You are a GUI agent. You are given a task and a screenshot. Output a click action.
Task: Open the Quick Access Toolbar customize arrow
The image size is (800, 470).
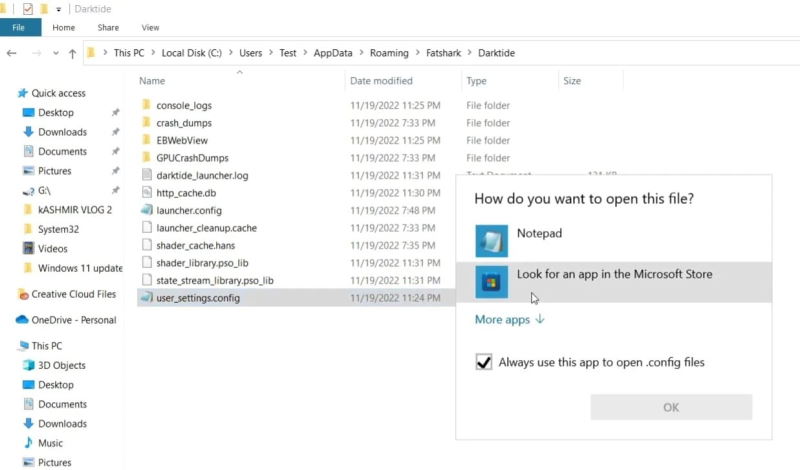pos(59,9)
